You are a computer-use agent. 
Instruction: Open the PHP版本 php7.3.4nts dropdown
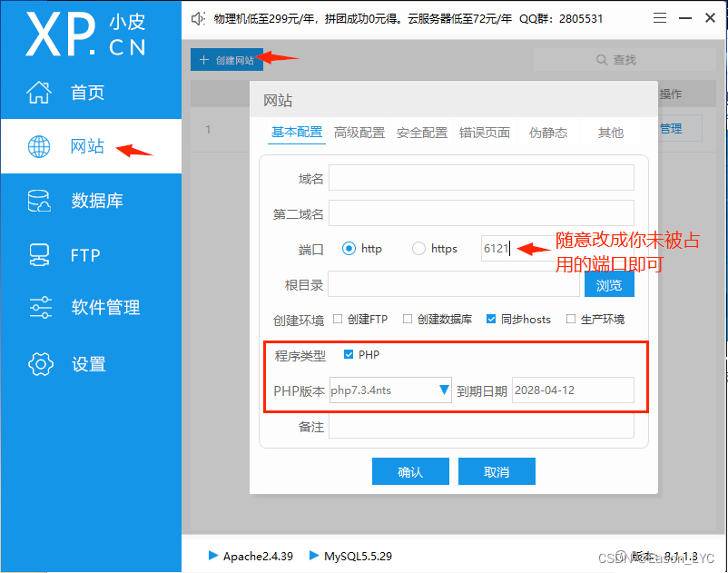coord(390,390)
